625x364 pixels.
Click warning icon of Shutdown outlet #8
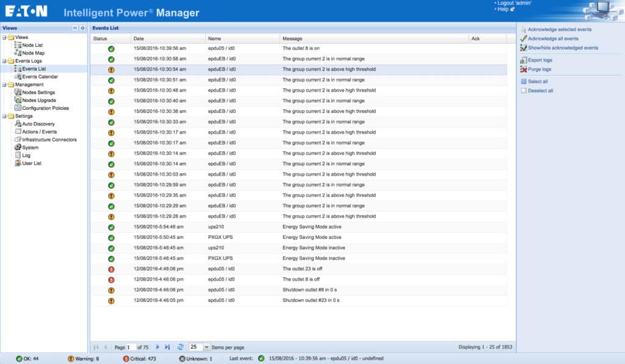tap(111, 290)
